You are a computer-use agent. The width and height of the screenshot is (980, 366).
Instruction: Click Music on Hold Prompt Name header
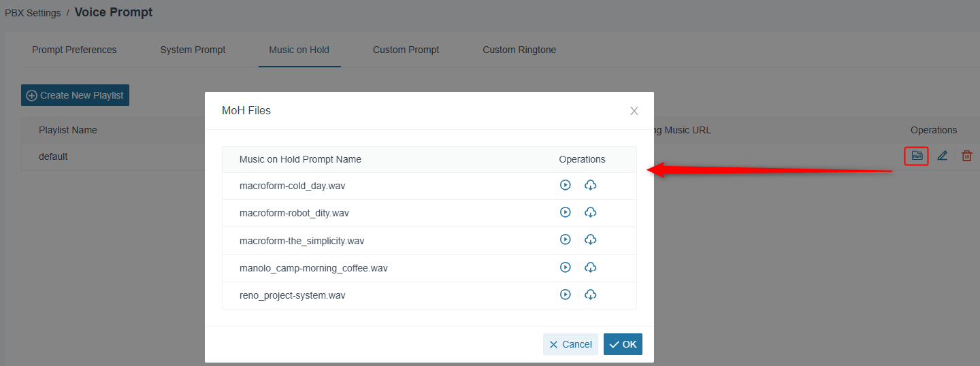click(300, 159)
